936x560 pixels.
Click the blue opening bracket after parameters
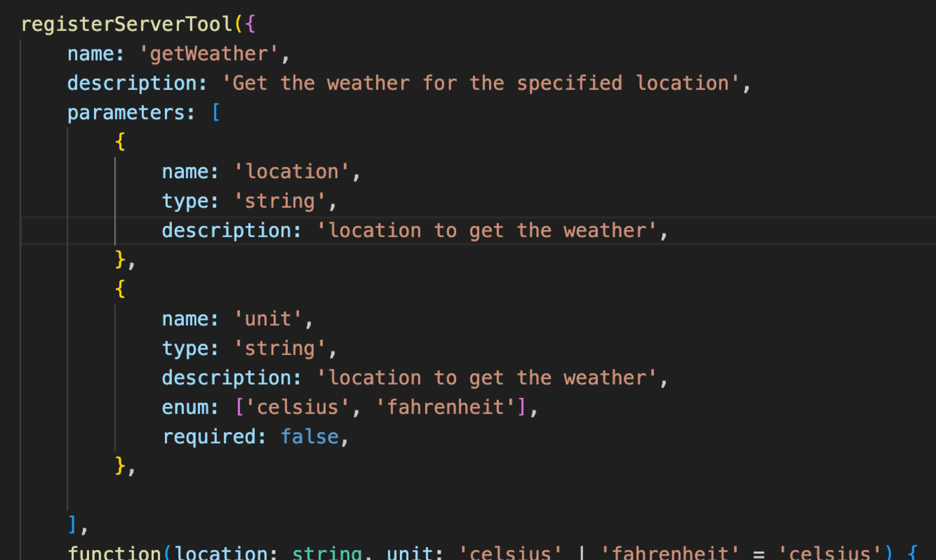[x=216, y=113]
